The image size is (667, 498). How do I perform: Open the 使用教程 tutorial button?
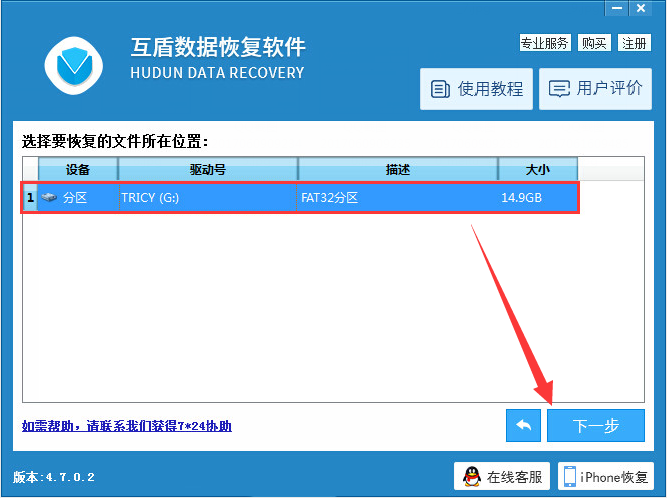point(476,89)
